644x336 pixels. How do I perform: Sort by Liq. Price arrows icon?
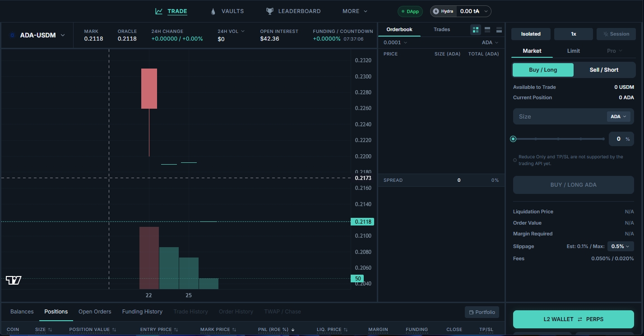345,330
